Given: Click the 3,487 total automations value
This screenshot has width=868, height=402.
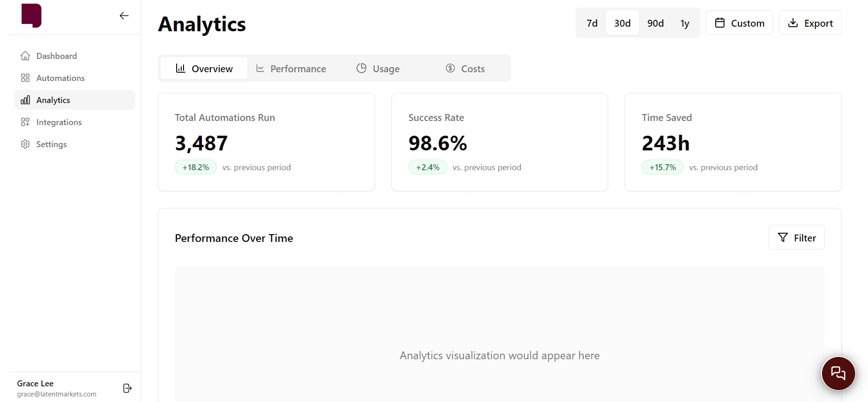Looking at the screenshot, I should (201, 143).
